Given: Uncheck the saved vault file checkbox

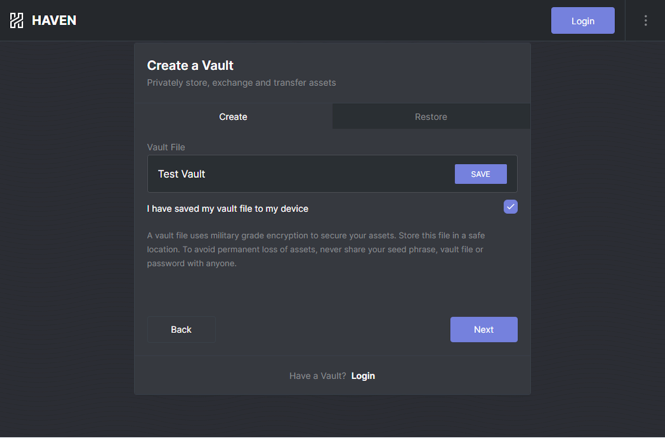Looking at the screenshot, I should pyautogui.click(x=510, y=207).
